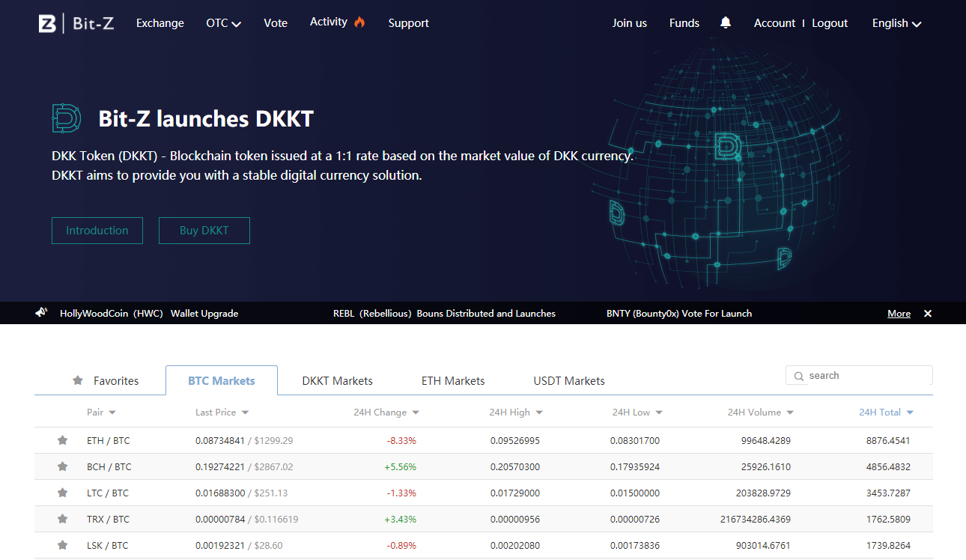
Task: Switch to the ETH Markets tab
Action: [453, 380]
